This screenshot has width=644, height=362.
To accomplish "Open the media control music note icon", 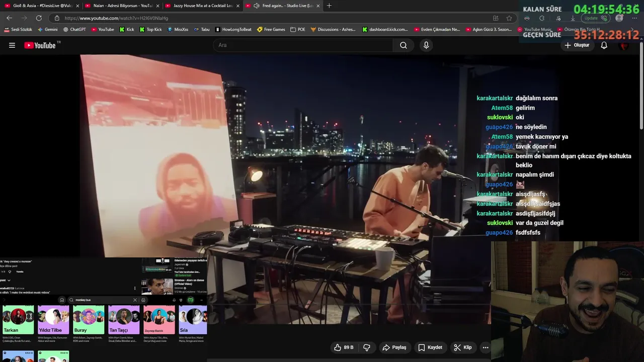I will coord(558,18).
